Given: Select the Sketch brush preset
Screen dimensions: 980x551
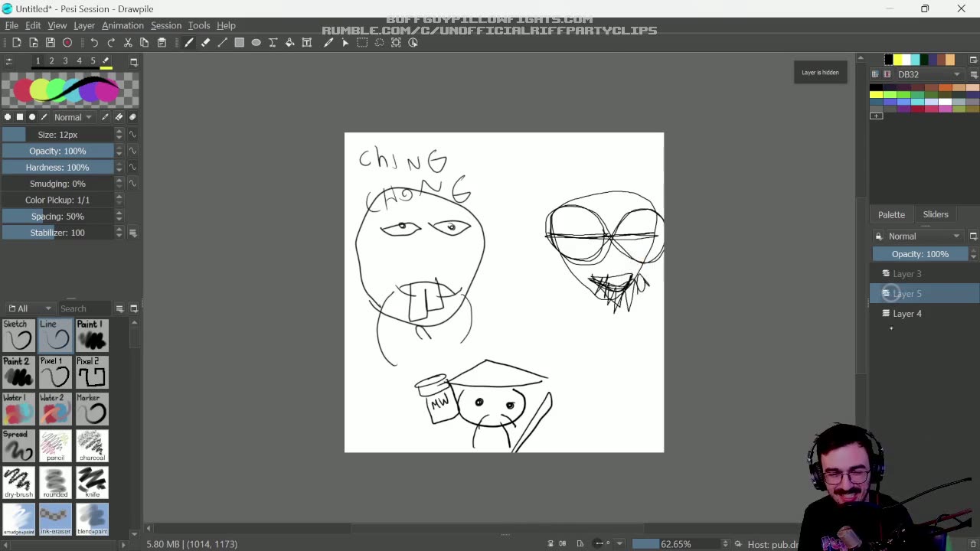Looking at the screenshot, I should 18,336.
